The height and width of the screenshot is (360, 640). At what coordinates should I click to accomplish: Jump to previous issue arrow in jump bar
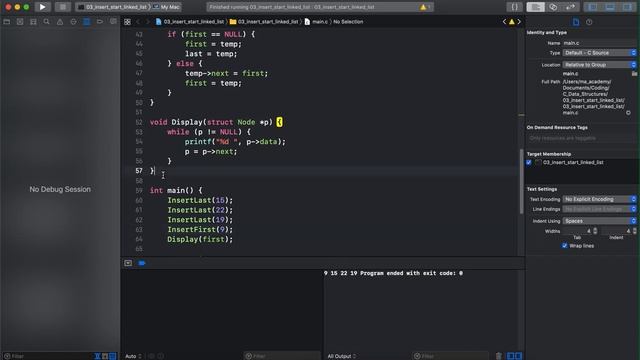point(504,22)
